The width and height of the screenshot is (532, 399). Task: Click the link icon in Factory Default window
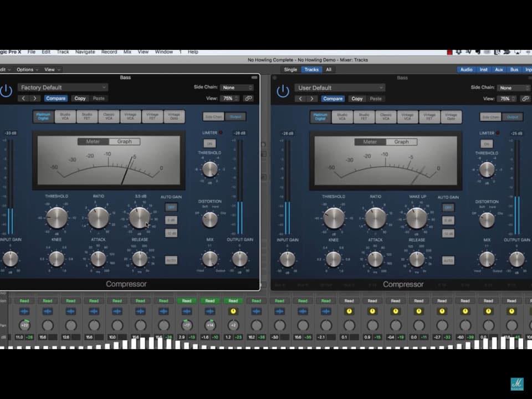pos(248,99)
